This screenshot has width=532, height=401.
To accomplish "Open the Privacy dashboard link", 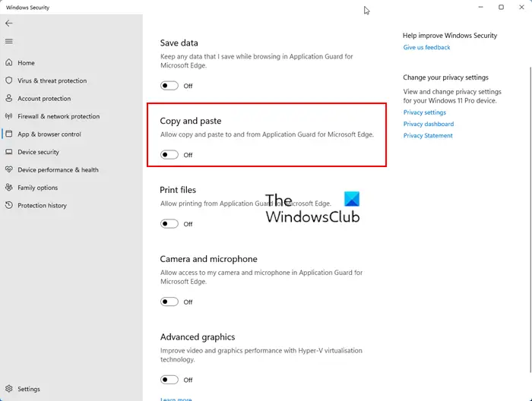I will [x=428, y=124].
